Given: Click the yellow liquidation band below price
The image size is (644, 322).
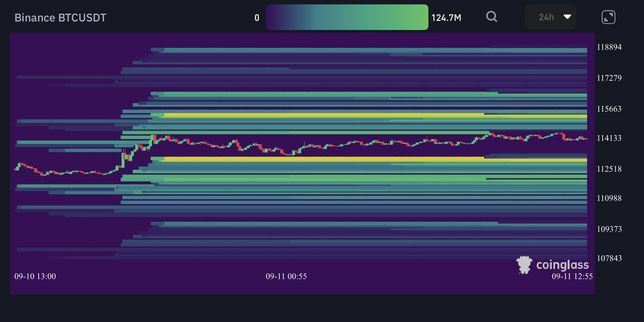Looking at the screenshot, I should [x=375, y=159].
